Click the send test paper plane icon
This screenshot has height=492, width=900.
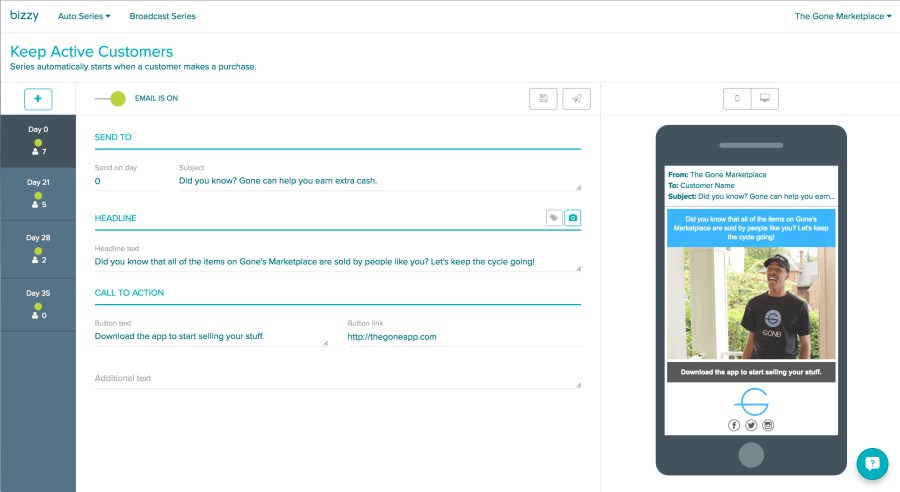[576, 99]
